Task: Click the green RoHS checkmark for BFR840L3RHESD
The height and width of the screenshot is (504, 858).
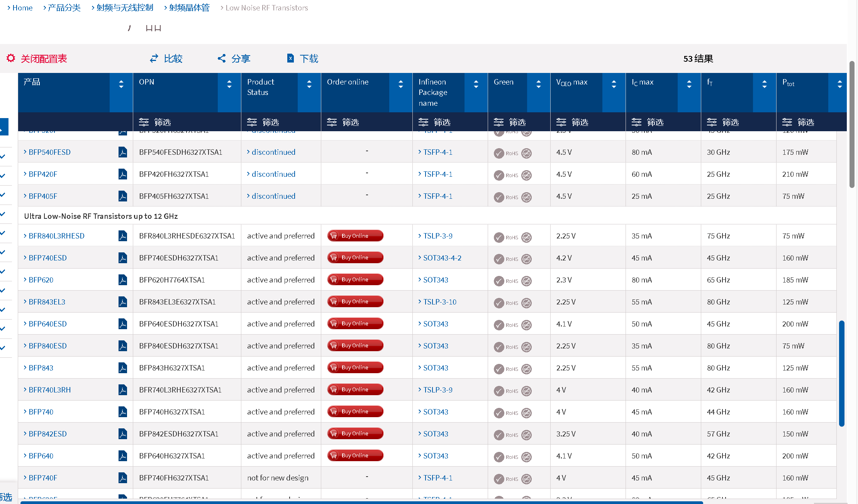Action: [499, 237]
